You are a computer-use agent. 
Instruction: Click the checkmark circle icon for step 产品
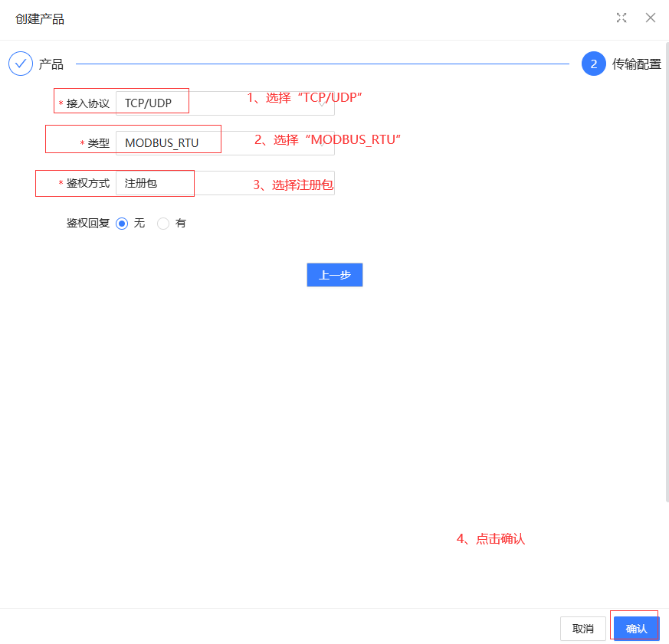coord(21,64)
